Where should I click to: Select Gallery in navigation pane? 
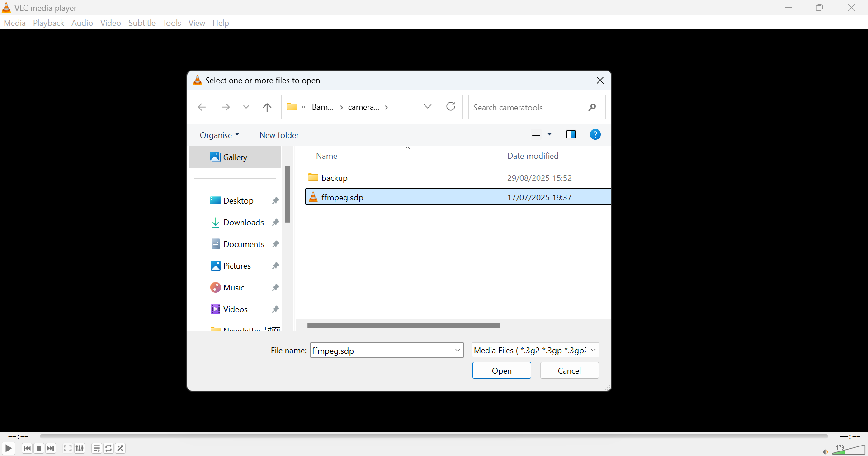click(235, 157)
